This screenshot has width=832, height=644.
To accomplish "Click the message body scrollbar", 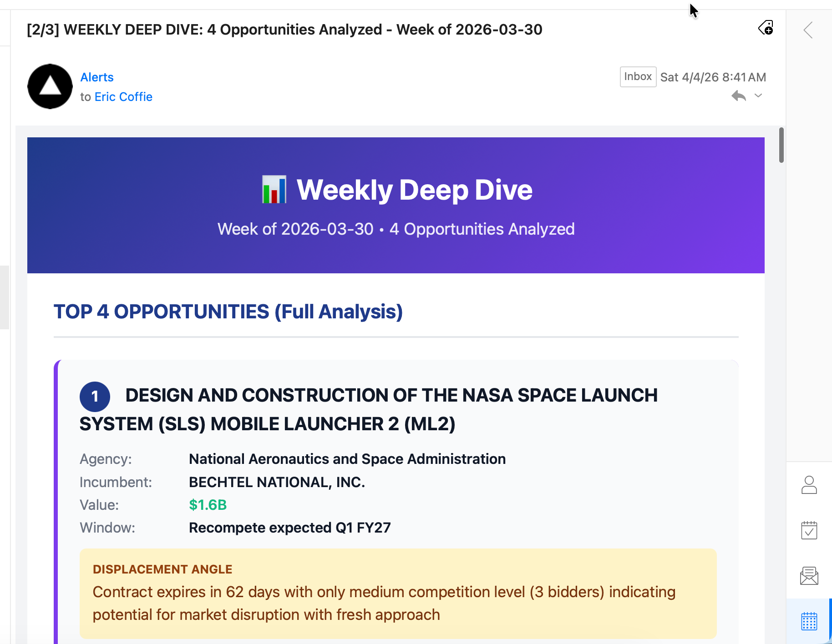I will [781, 145].
